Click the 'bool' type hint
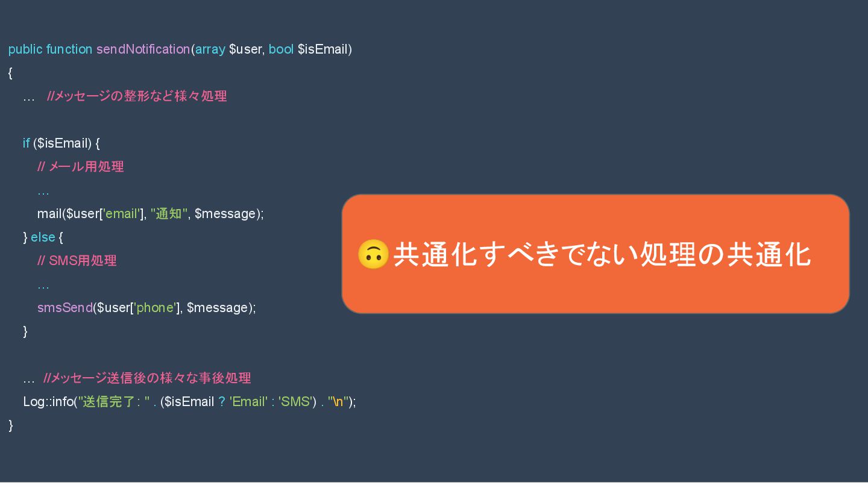This screenshot has width=868, height=488. tap(281, 49)
